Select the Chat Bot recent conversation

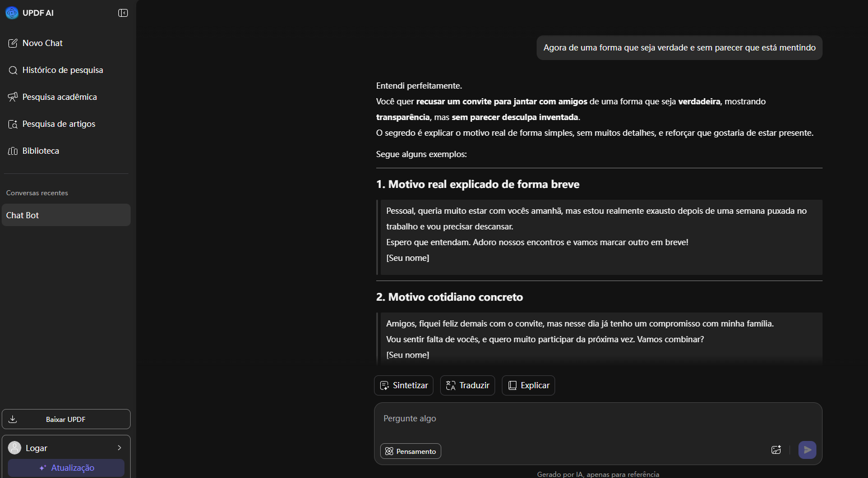pyautogui.click(x=66, y=215)
